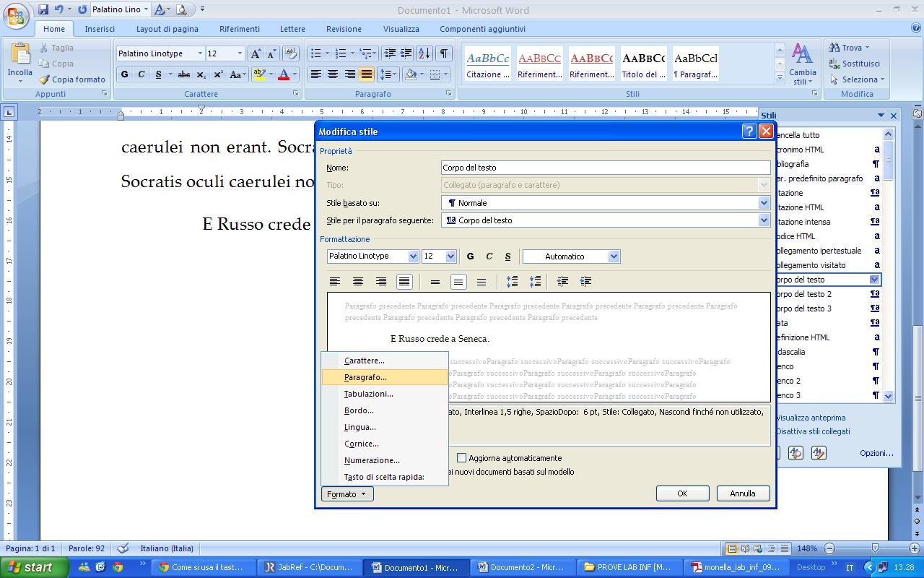Click dialog justify alignment icon
Image resolution: width=924 pixels, height=578 pixels.
[404, 282]
